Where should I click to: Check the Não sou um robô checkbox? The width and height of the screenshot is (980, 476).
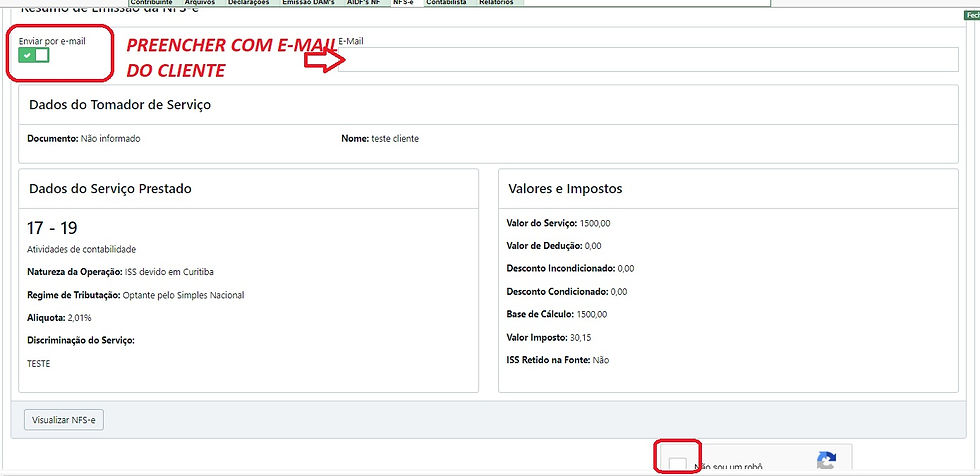[x=677, y=465]
